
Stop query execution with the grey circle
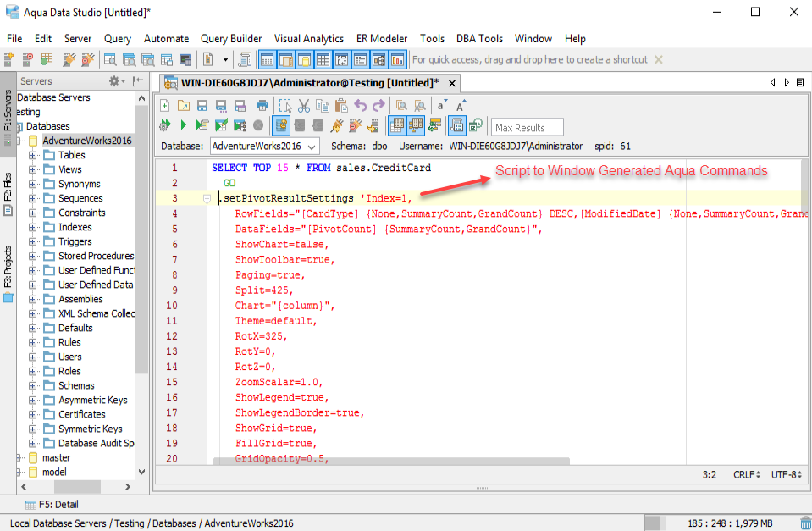258,124
